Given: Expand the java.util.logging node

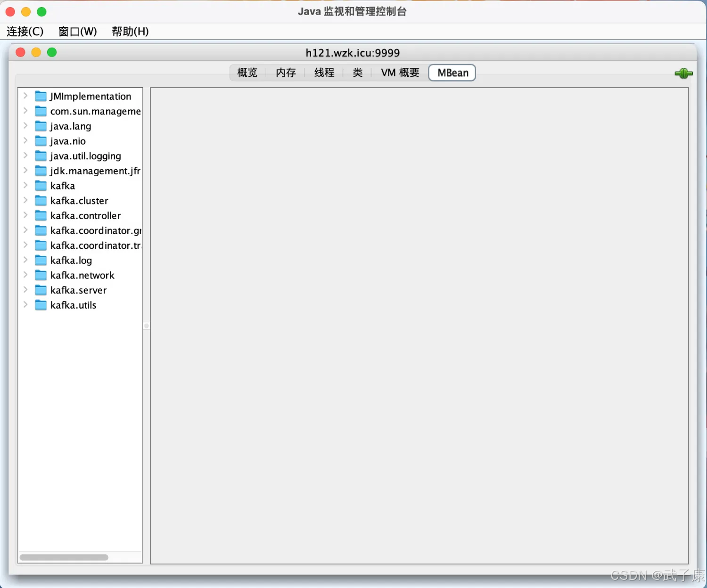Looking at the screenshot, I should coord(25,155).
